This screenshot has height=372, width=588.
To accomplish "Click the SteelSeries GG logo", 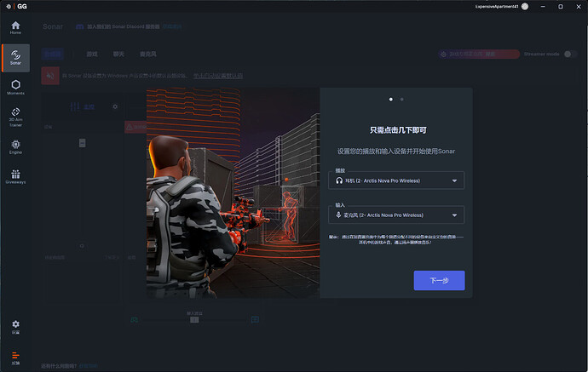I will [x=10, y=6].
